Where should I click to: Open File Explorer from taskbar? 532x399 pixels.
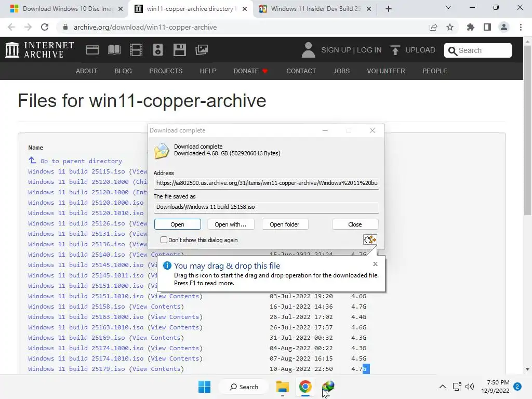coord(282,387)
